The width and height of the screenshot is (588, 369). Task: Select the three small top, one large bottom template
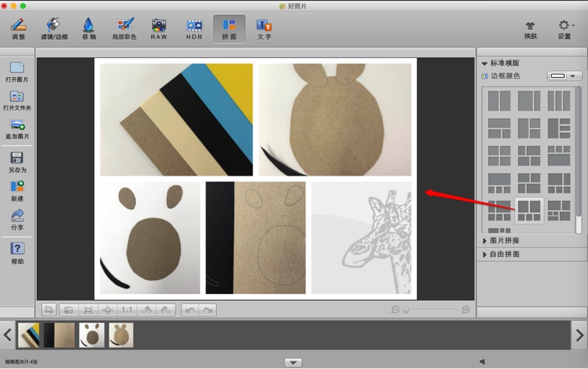[x=559, y=156]
